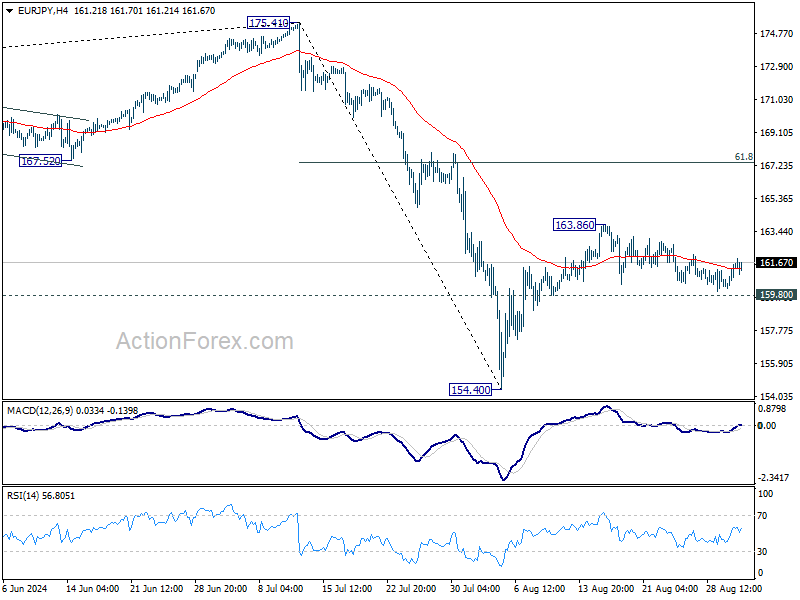This screenshot has height=600, width=800.
Task: Open the EURJPY,H4 chart dropdown arrow
Action: [x=10, y=11]
